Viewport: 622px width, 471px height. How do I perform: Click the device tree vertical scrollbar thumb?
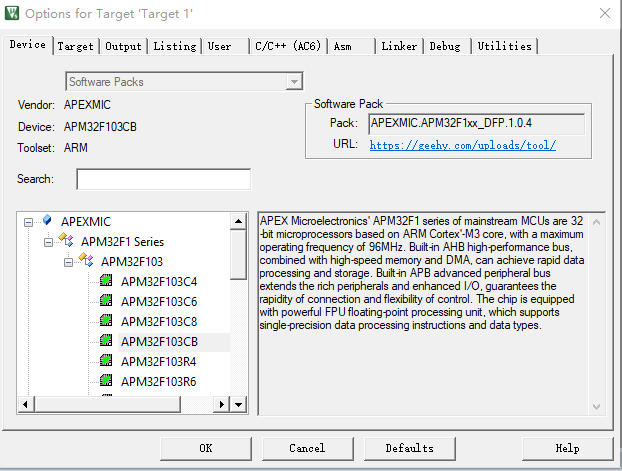pos(238,255)
